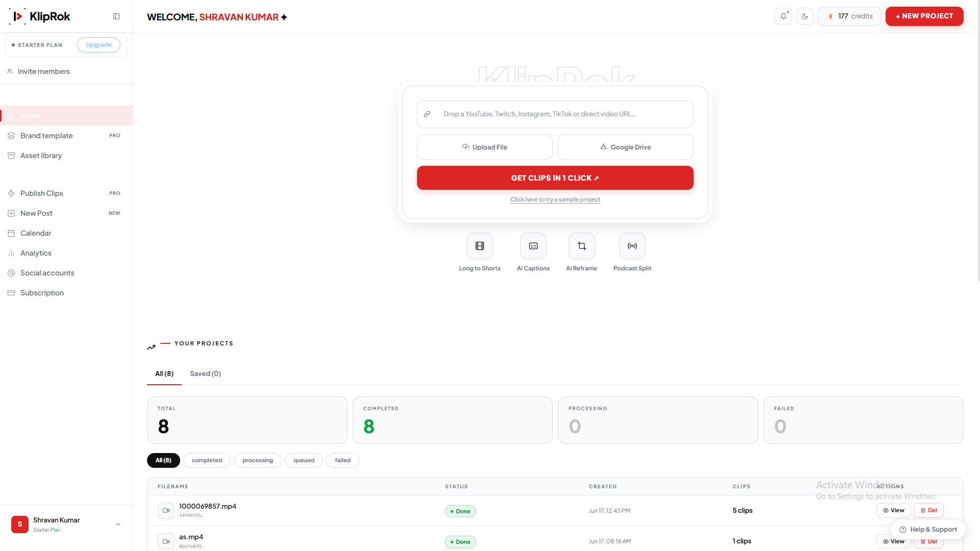Switch to Saved (0) tab
The image size is (980, 551).
(205, 374)
